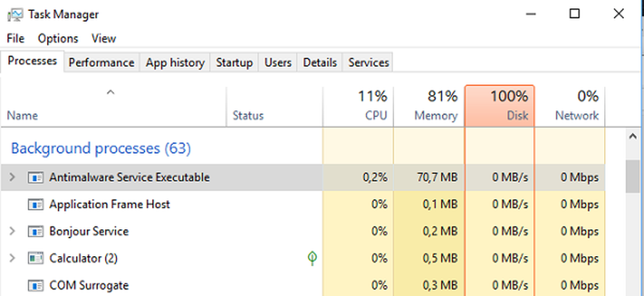The width and height of the screenshot is (644, 296).
Task: Expand the Bonjour Service process group
Action: (12, 232)
